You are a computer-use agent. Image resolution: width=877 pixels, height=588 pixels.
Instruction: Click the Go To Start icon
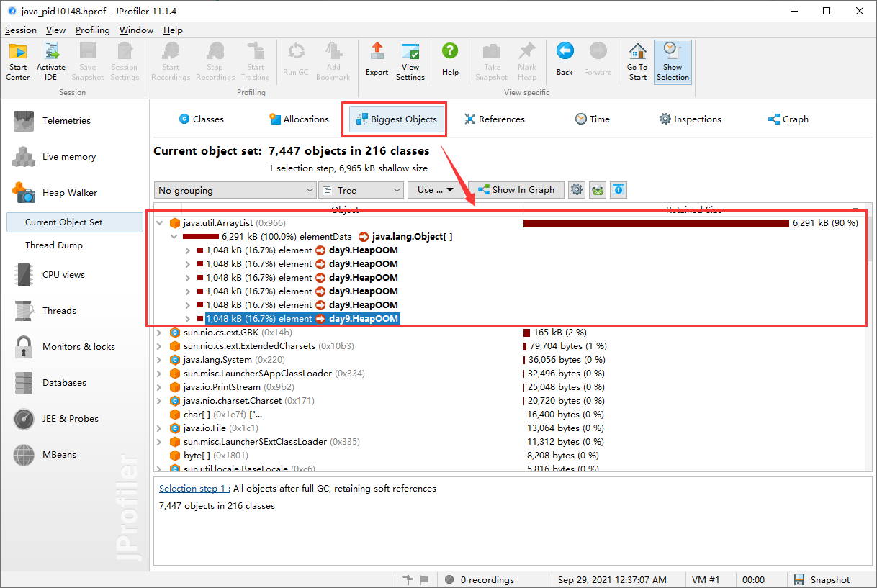(x=638, y=62)
